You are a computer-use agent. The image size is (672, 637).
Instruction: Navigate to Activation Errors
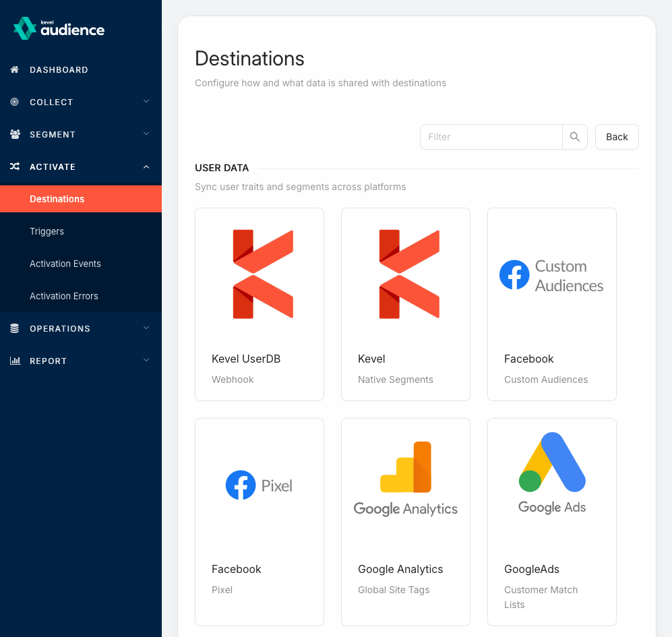tap(63, 296)
